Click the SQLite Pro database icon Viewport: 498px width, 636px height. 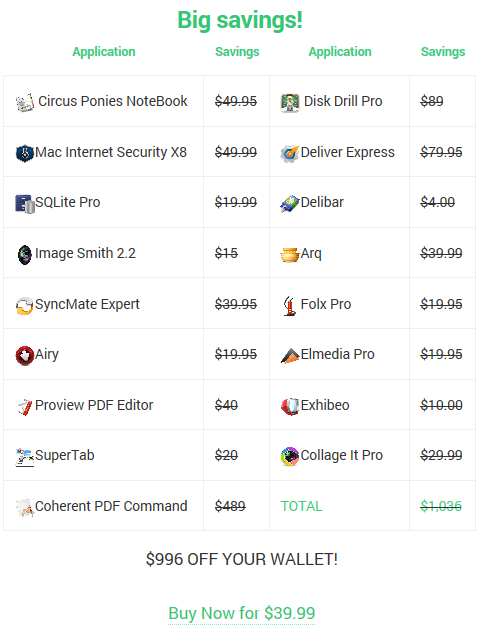point(25,204)
